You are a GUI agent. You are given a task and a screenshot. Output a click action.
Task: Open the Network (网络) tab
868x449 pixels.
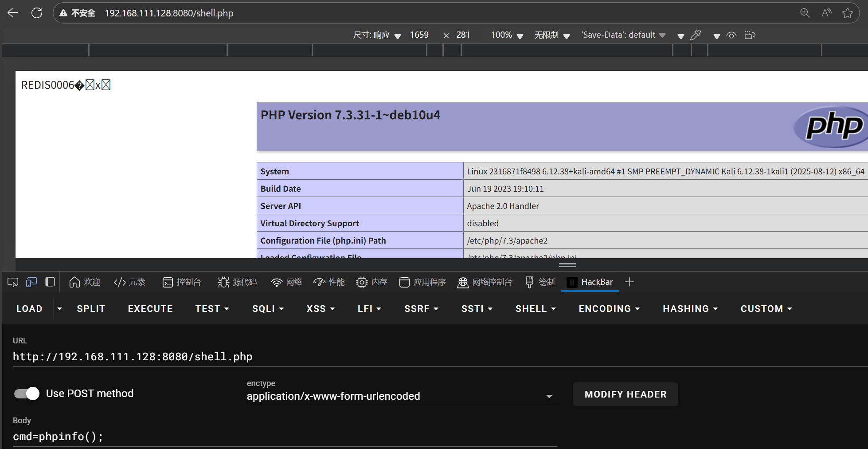286,282
